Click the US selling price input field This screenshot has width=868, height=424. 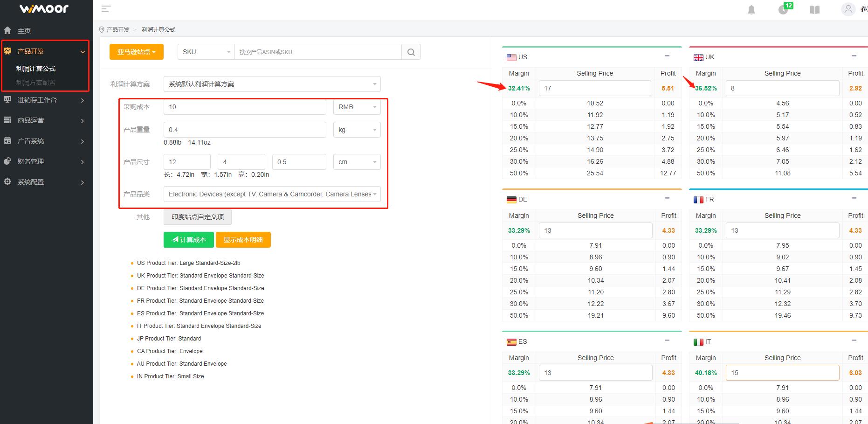[x=594, y=88]
